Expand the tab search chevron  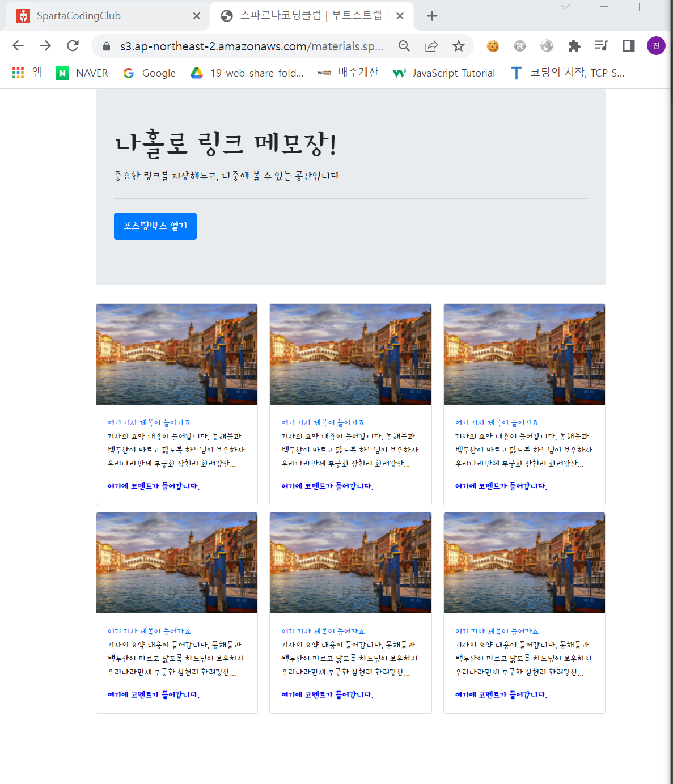click(x=565, y=7)
